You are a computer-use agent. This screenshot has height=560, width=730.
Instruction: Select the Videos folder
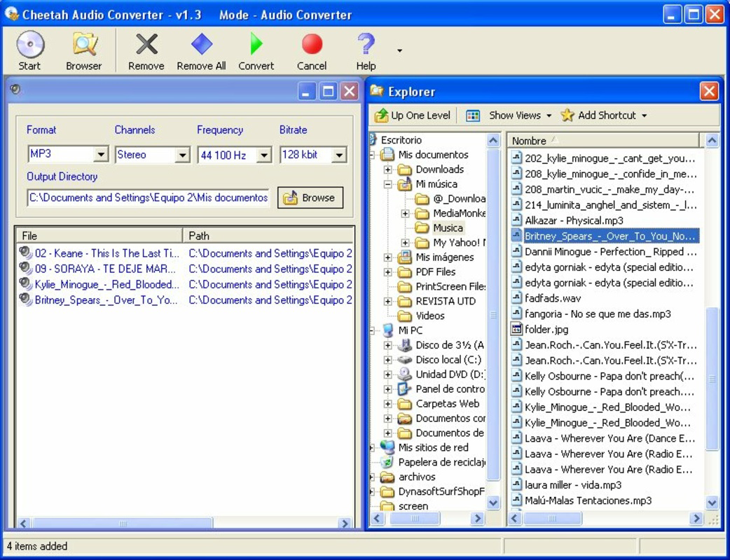click(x=429, y=316)
